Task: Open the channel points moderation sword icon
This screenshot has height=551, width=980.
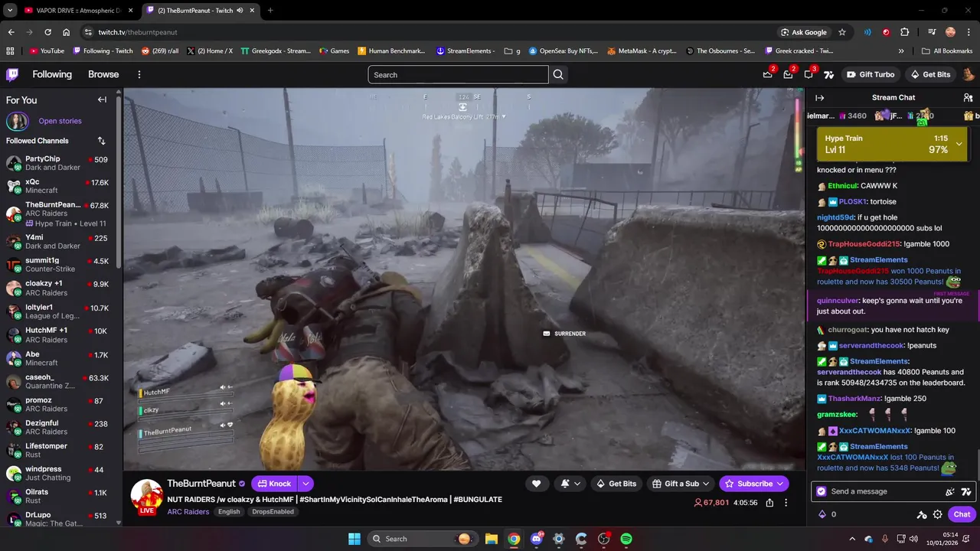Action: click(922, 514)
